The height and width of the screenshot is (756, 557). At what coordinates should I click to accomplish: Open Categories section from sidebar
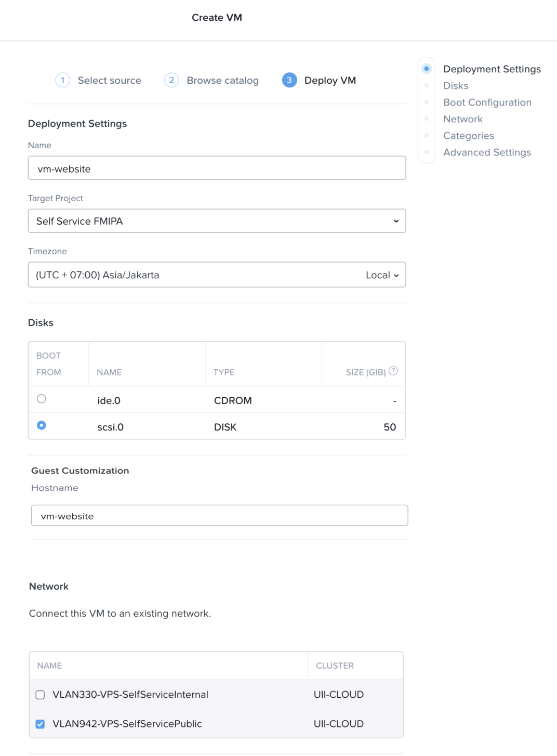[x=468, y=135]
